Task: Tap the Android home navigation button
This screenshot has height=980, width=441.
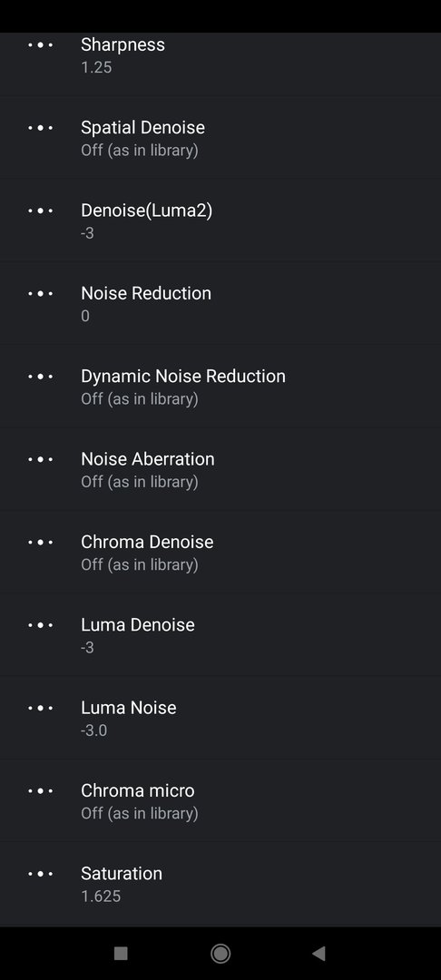Action: [x=220, y=953]
